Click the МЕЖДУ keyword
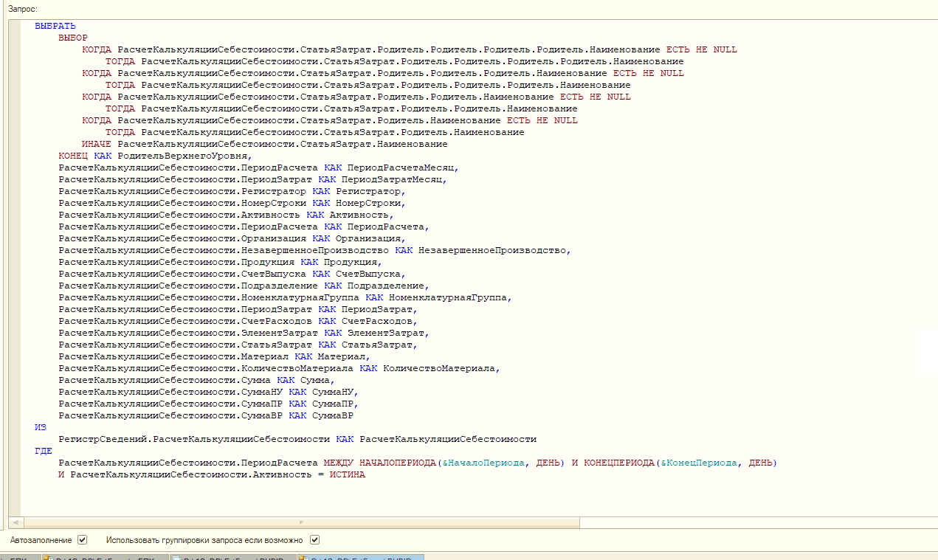 click(x=339, y=463)
